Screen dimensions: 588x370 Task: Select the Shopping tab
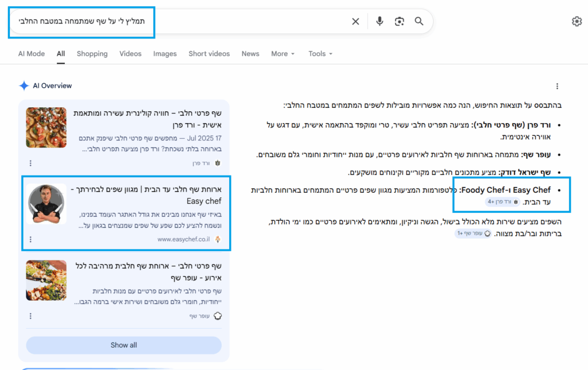(92, 53)
